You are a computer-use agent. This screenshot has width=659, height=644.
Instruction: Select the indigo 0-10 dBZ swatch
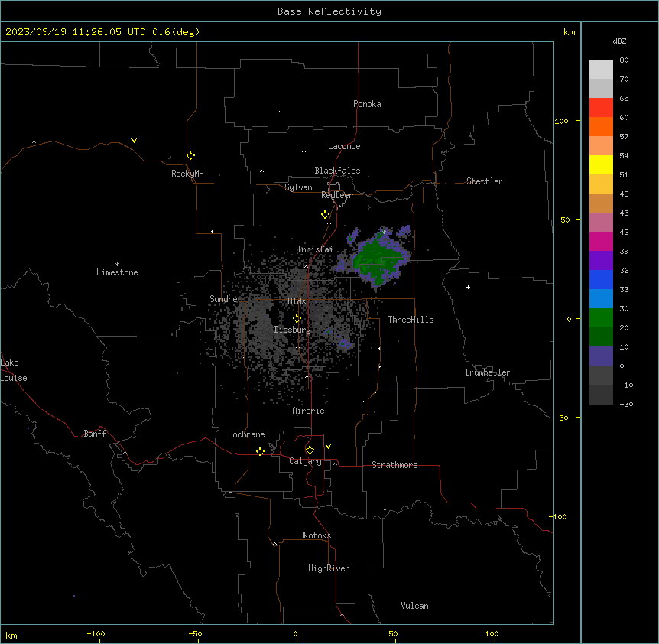tap(601, 356)
